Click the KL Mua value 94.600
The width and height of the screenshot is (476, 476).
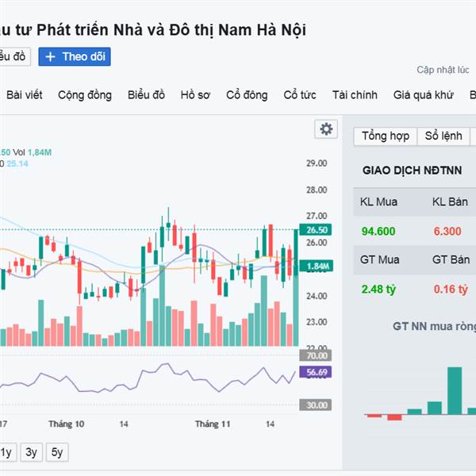(378, 231)
